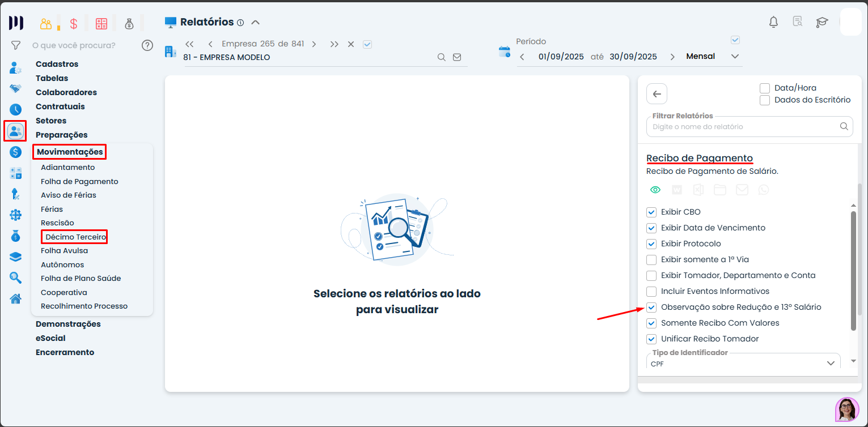Go to the next company arrow
The image size is (868, 427).
(314, 44)
